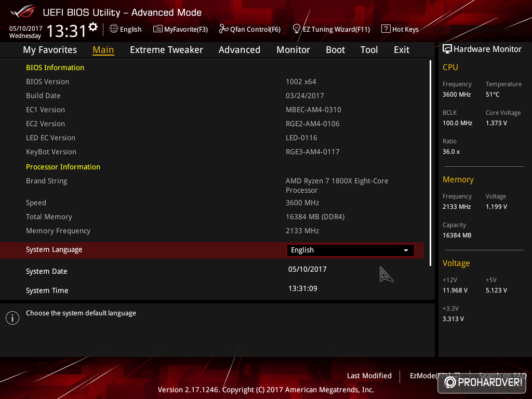This screenshot has width=532, height=399.
Task: Click the Hot Keys question mark icon
Action: (x=386, y=29)
